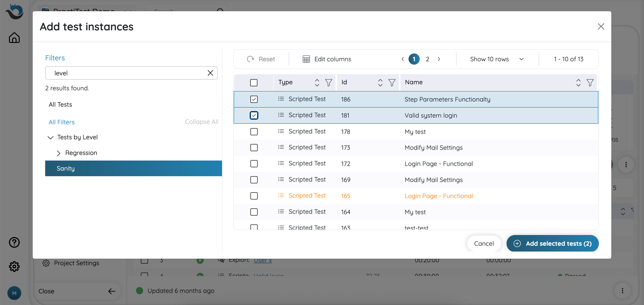The height and width of the screenshot is (305, 644).
Task: Go to the next results page arrow
Action: 439,59
